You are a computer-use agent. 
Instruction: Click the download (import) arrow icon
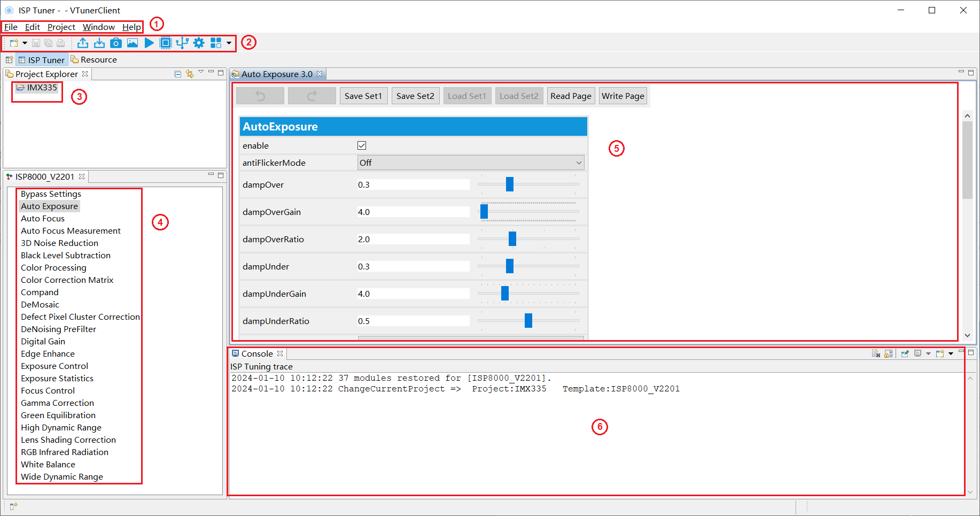[x=99, y=43]
